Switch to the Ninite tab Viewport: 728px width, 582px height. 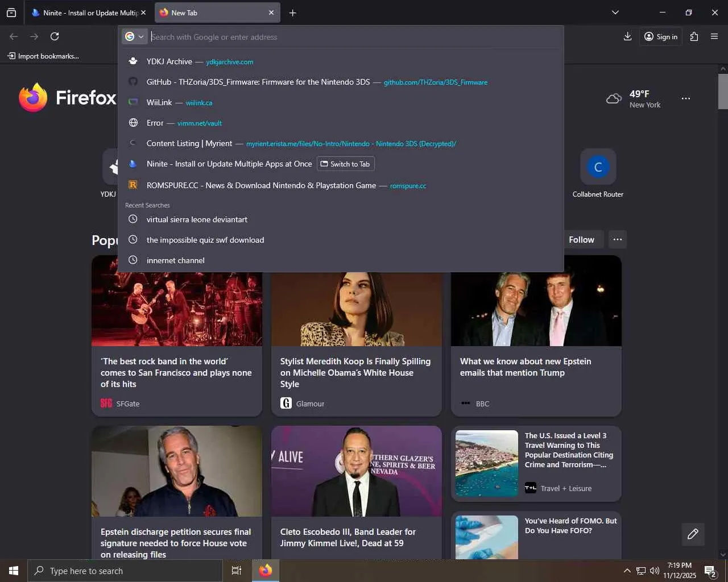click(84, 13)
